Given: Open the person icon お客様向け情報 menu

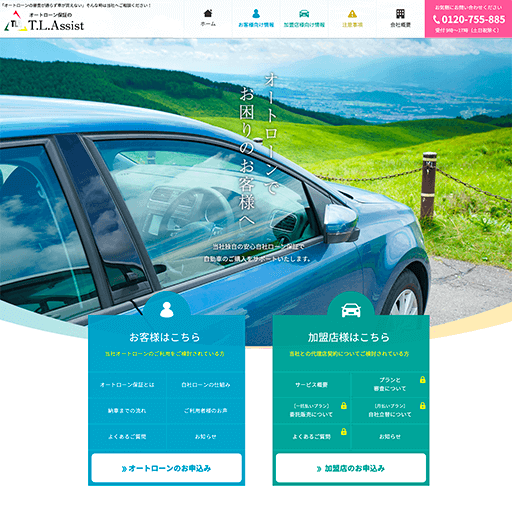Looking at the screenshot, I should coord(256,14).
